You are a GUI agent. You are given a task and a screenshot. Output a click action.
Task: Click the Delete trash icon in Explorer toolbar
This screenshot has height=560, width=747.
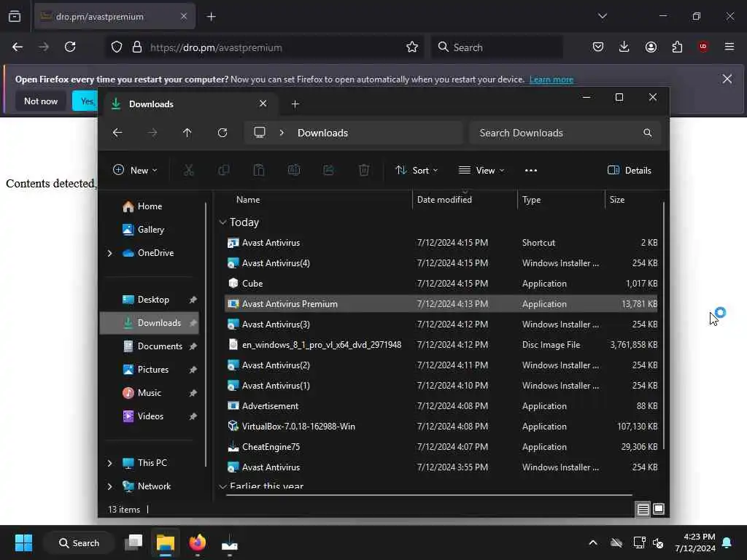coord(364,170)
